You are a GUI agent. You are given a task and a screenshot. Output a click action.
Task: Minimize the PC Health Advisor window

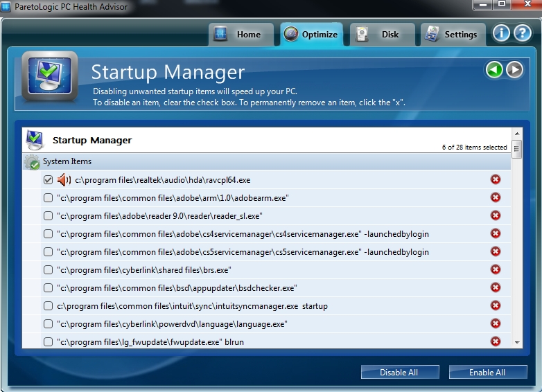click(483, 4)
